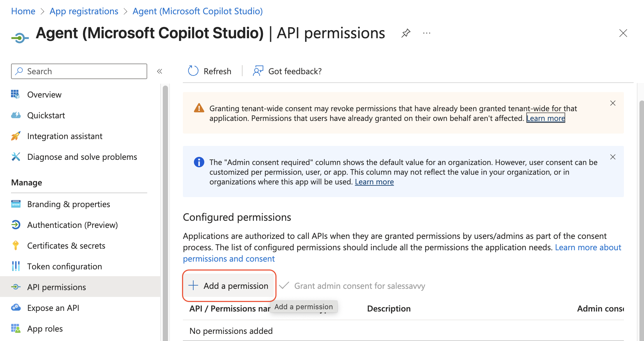
Task: Navigate to Expose an API
Action: click(x=53, y=308)
